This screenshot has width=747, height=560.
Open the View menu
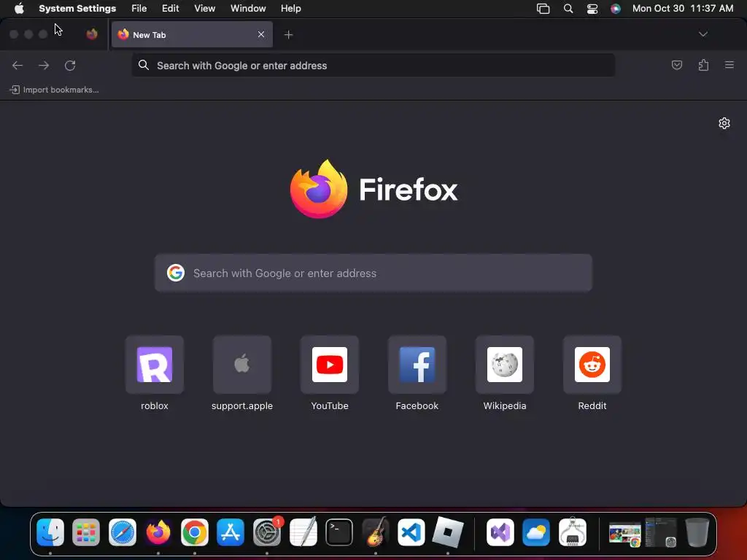coord(204,9)
